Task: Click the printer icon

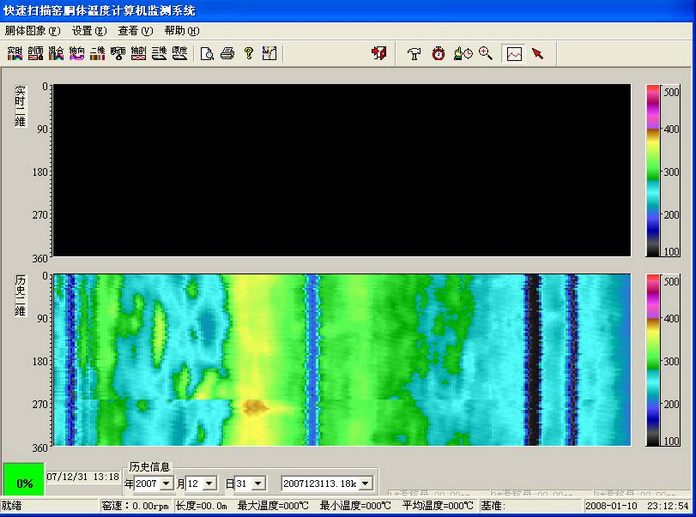Action: pyautogui.click(x=228, y=53)
